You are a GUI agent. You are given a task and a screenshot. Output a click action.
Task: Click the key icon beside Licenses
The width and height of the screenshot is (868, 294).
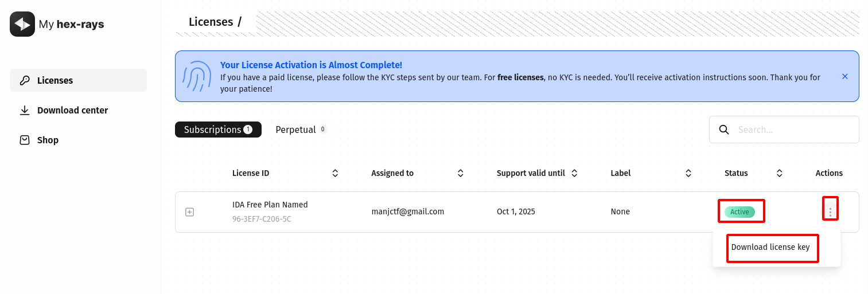pyautogui.click(x=25, y=80)
